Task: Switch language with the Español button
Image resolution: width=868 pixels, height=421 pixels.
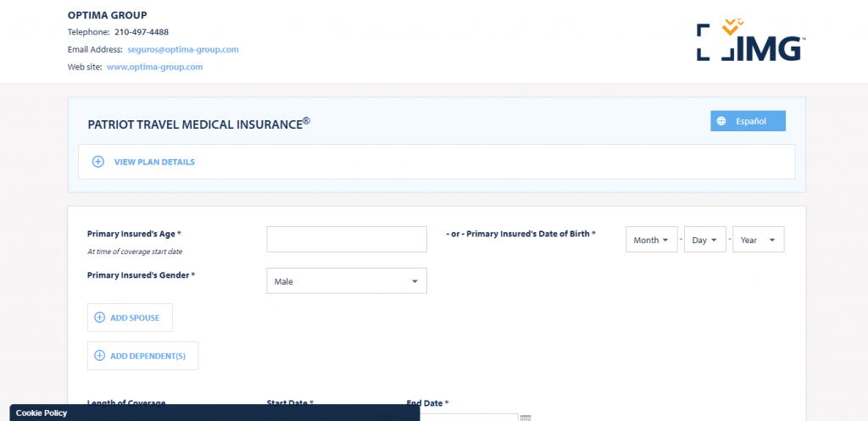Action: [748, 121]
